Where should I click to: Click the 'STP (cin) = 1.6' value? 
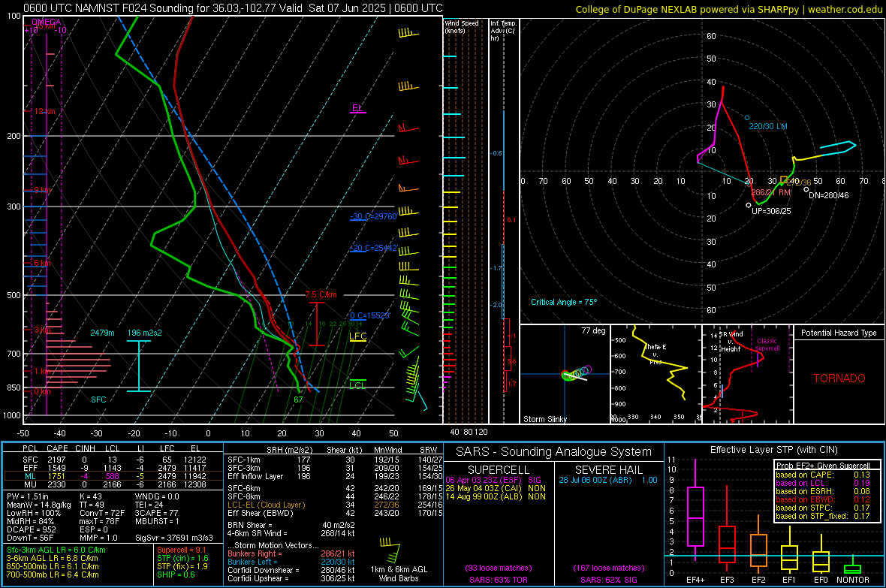point(182,558)
